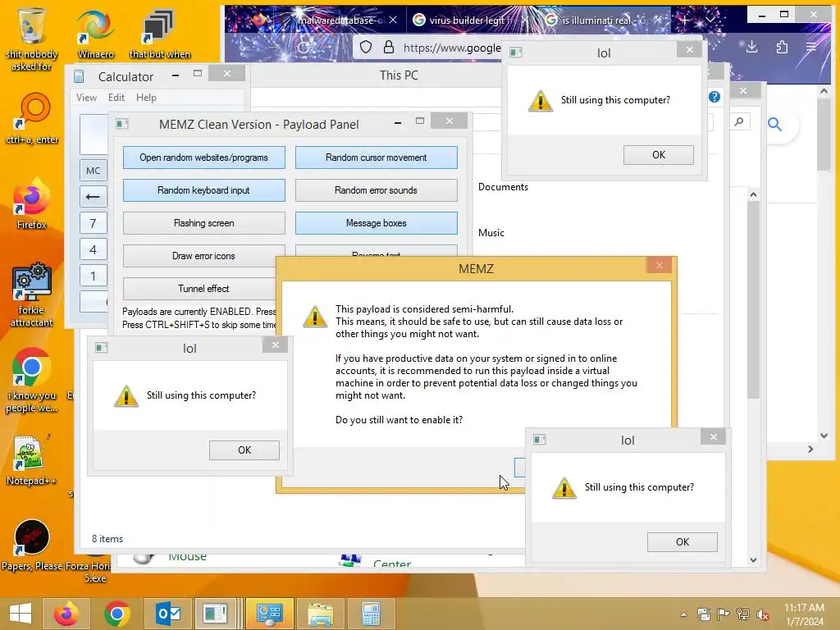Toggle Open random websites/programs payload
This screenshot has width=840, height=630.
coord(203,157)
